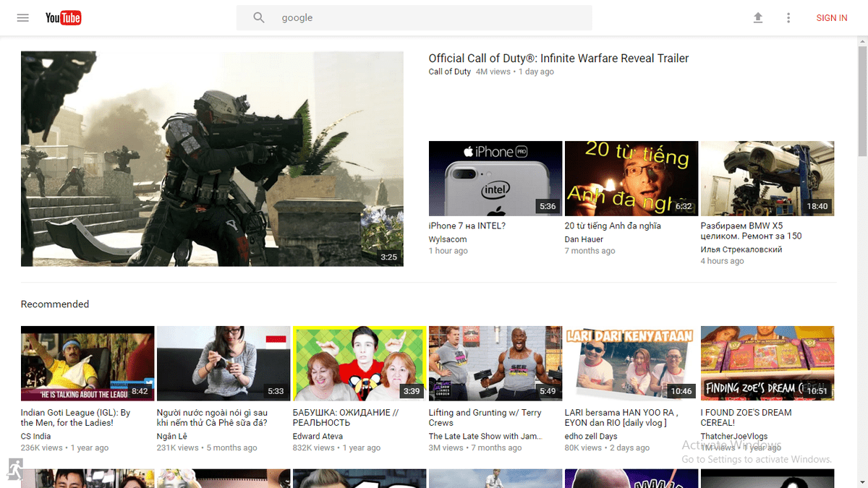
Task: Open 20 từ tiếng Anh đa nghĩa video
Action: click(x=613, y=226)
